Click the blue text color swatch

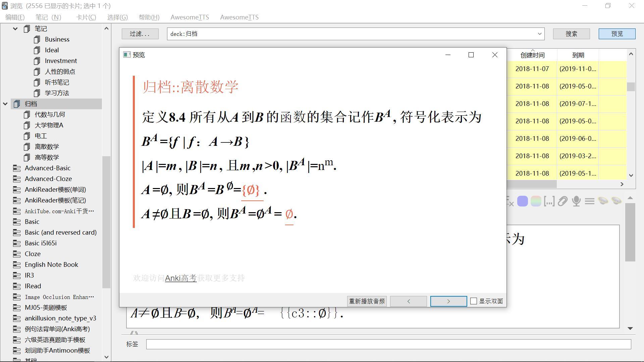tap(522, 201)
